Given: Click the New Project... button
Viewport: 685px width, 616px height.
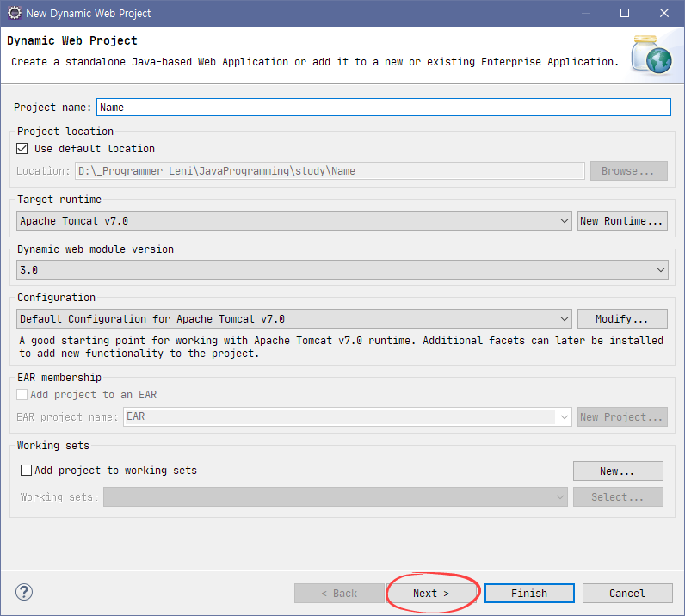Looking at the screenshot, I should coord(622,416).
